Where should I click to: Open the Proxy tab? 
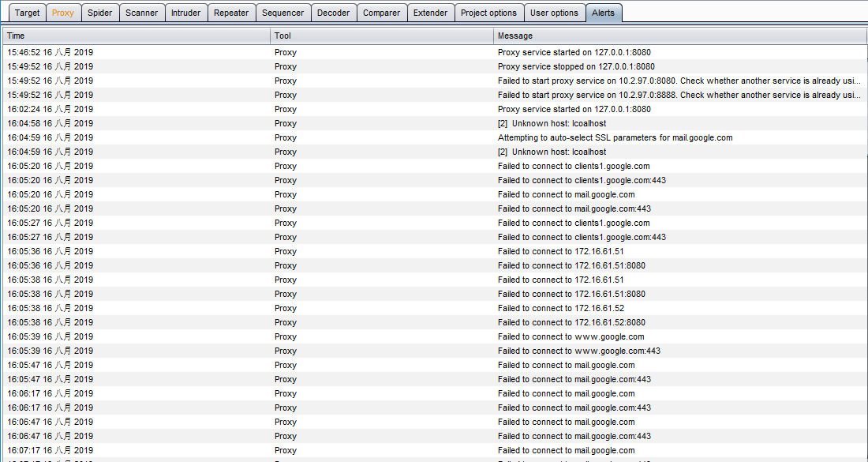63,13
